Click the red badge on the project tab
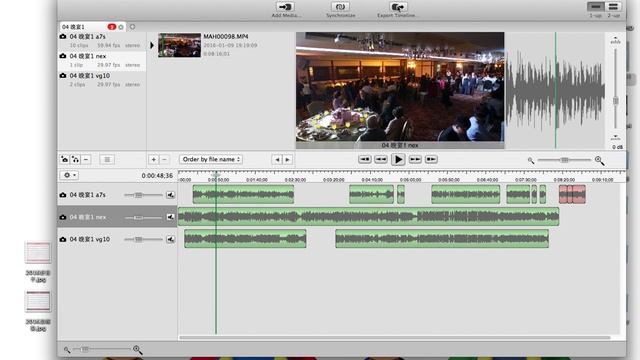 [x=111, y=27]
